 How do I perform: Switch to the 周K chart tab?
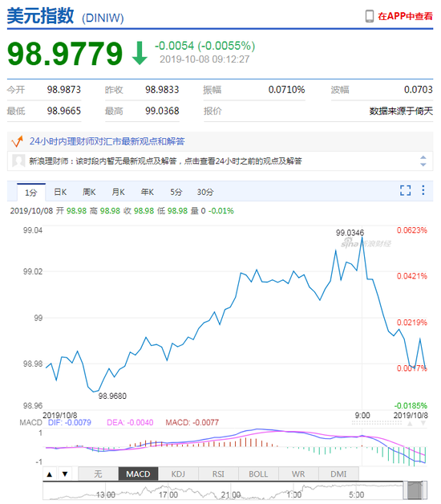[x=89, y=193]
